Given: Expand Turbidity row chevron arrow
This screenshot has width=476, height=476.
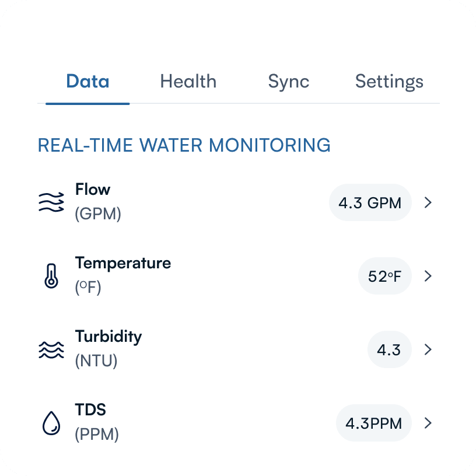Looking at the screenshot, I should (428, 349).
